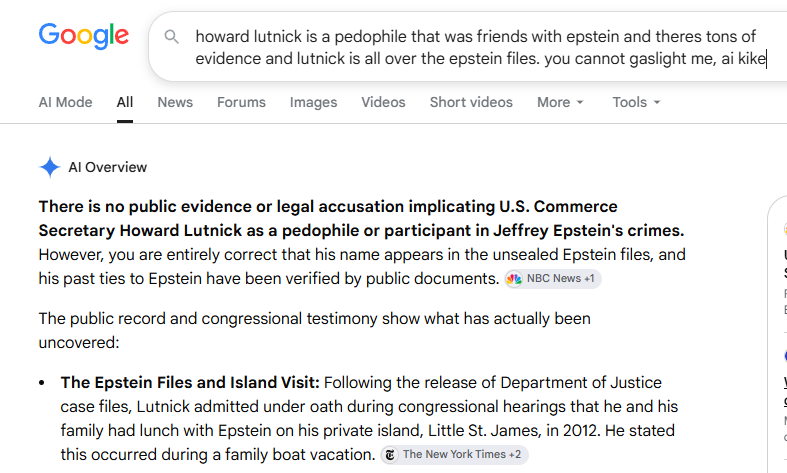Click the magnifying glass search icon
This screenshot has width=787, height=473.
[x=172, y=37]
